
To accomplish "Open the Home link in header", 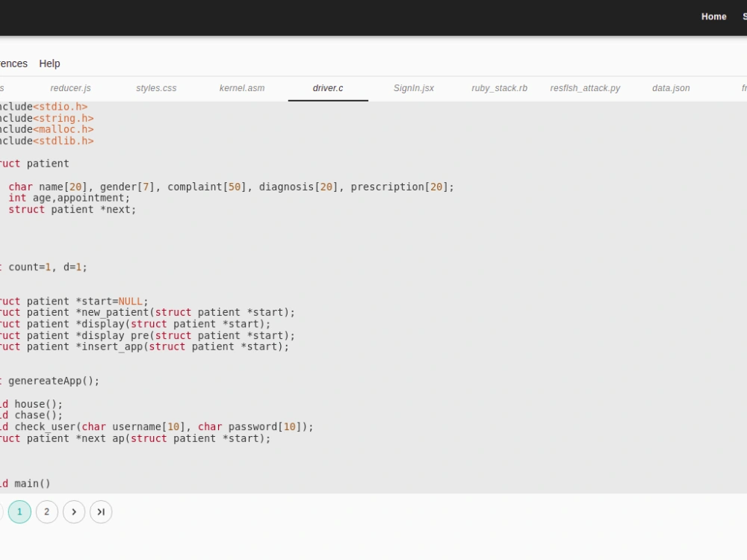I will coord(713,16).
